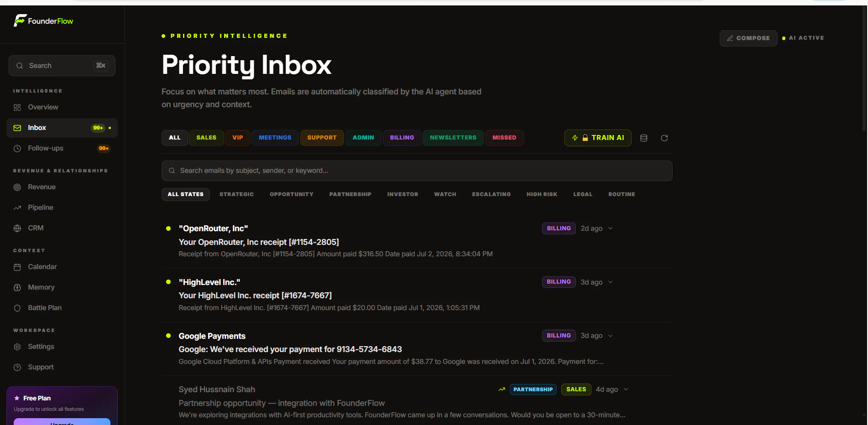Click the Battle Plan shield icon
Screen dimensions: 868x425
tap(17, 308)
